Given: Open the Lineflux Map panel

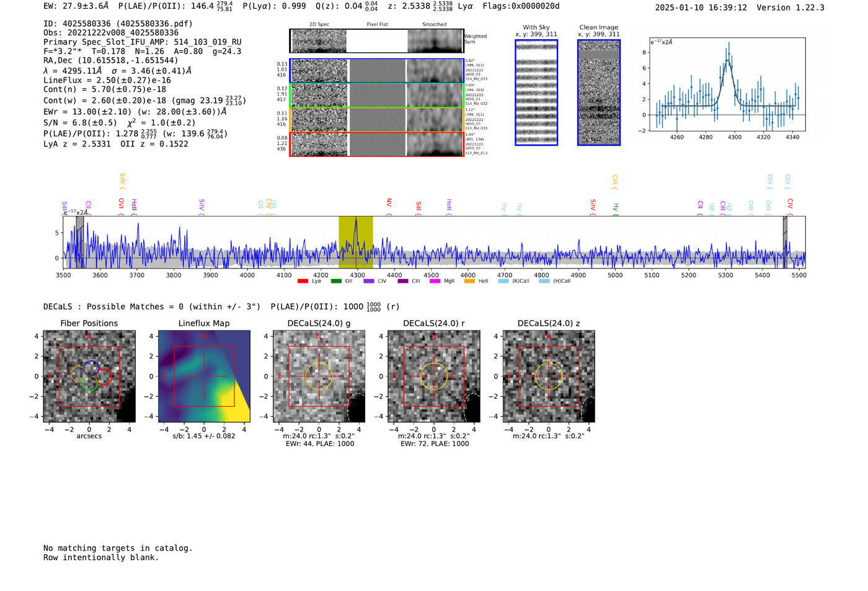Looking at the screenshot, I should click(x=204, y=376).
